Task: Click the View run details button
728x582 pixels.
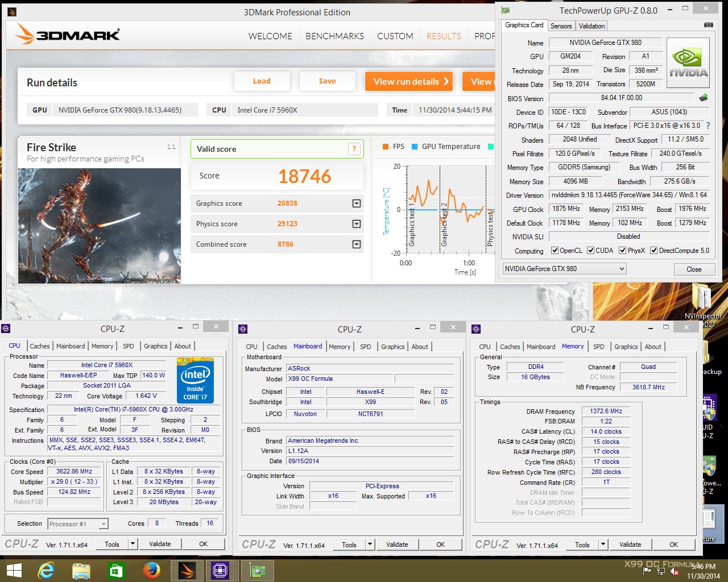Action: point(409,82)
